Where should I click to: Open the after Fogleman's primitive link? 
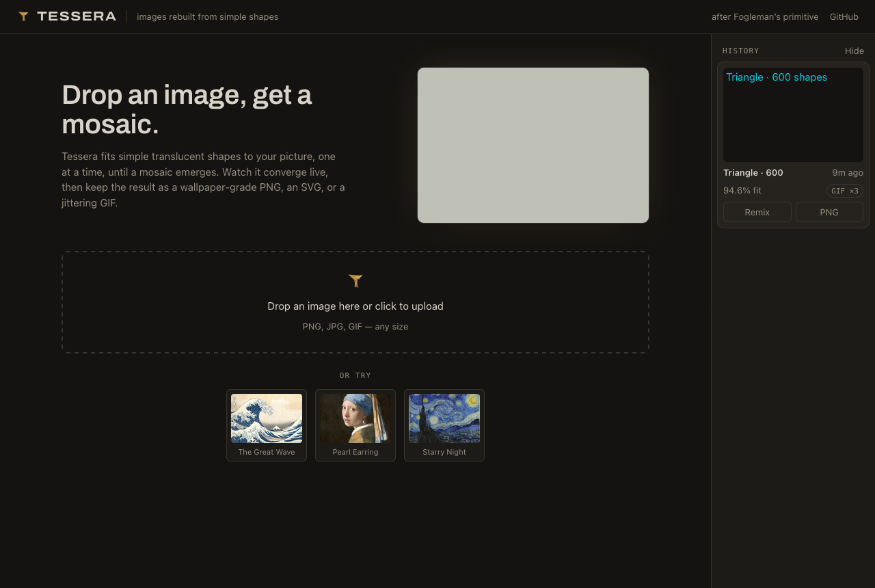point(765,16)
